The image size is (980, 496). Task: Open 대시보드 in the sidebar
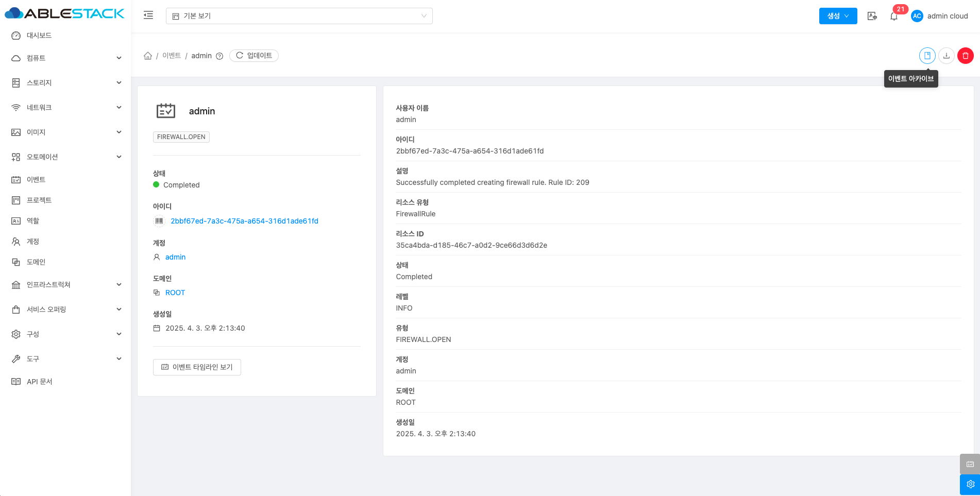[x=39, y=36]
